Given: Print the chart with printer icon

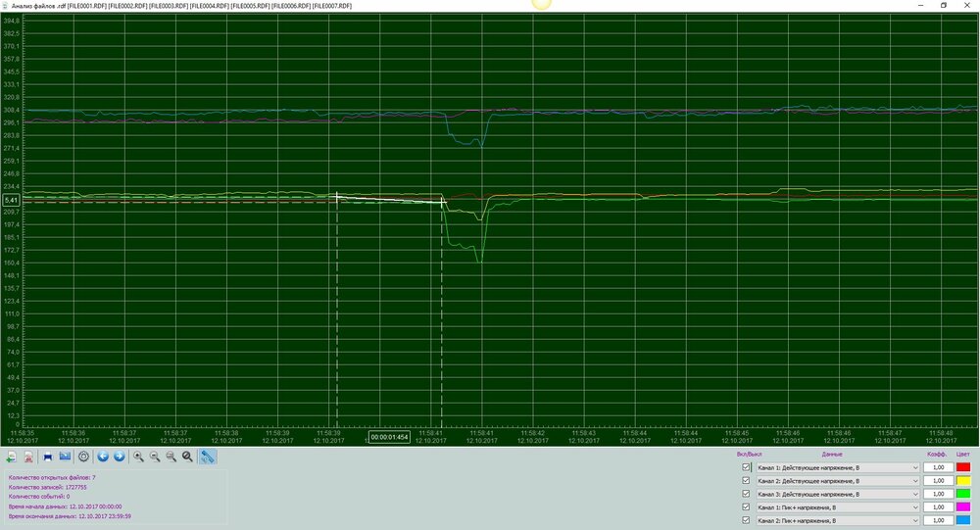Looking at the screenshot, I should (x=48, y=457).
